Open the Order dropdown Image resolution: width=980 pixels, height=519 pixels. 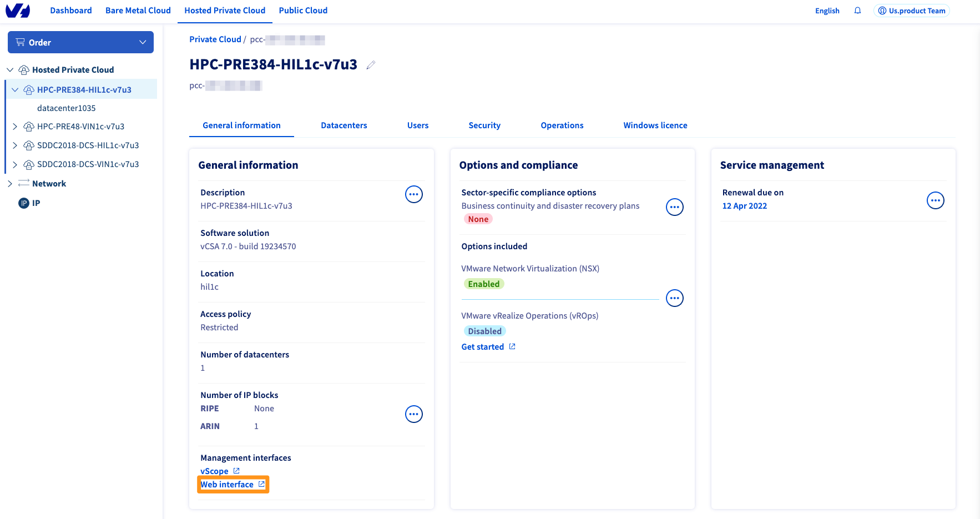[x=81, y=42]
